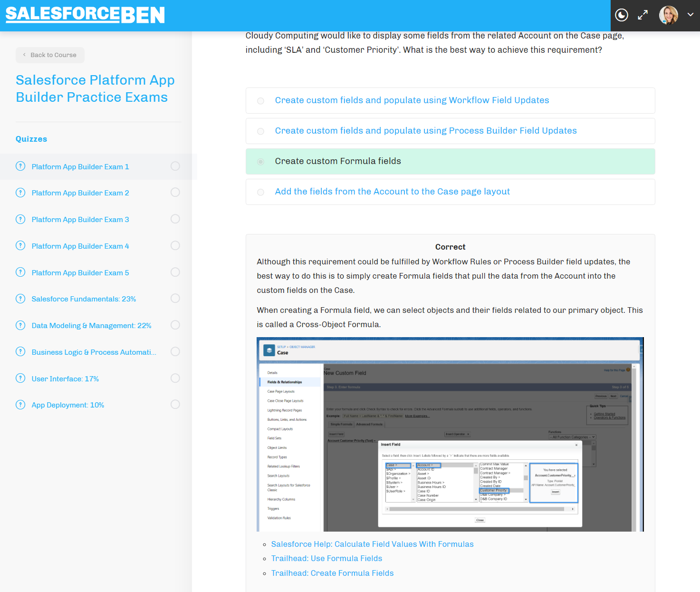Image resolution: width=700 pixels, height=592 pixels.
Task: Open App Deployment: 10% quiz
Action: pos(68,405)
